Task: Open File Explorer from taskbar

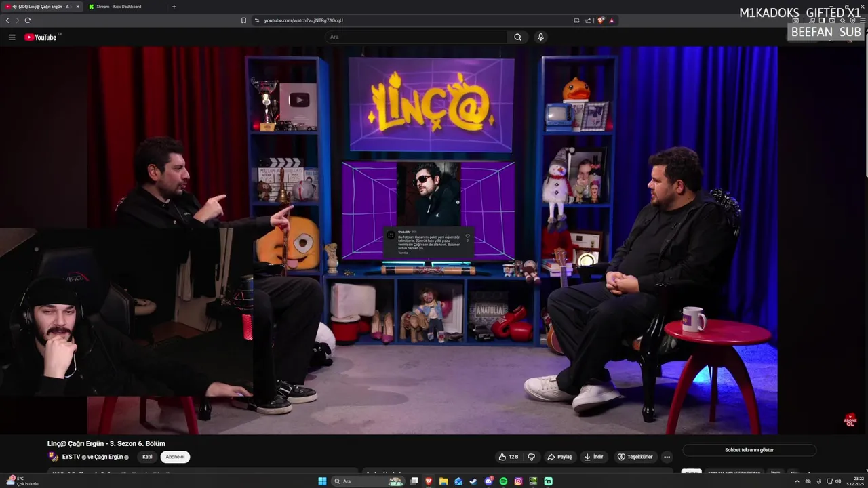Action: (443, 481)
